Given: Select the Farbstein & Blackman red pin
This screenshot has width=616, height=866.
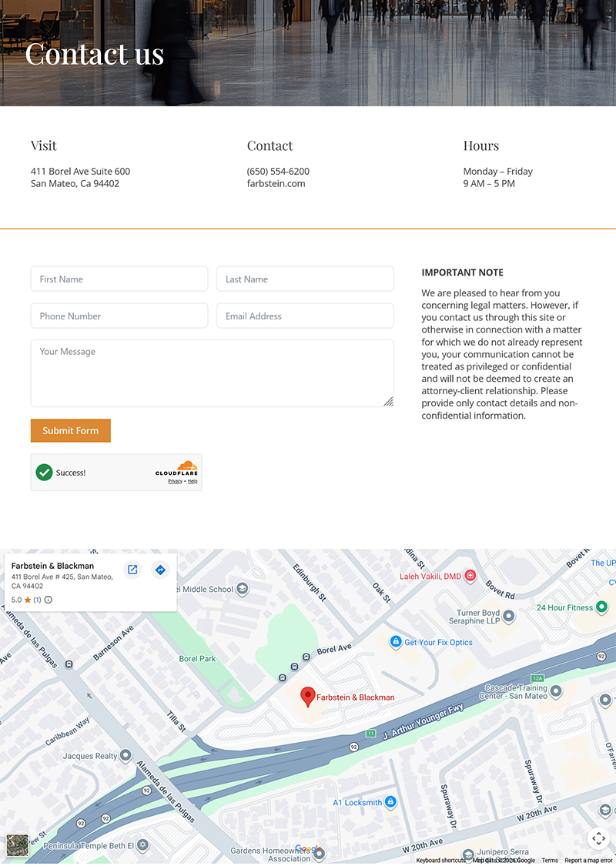Looking at the screenshot, I should pos(308,697).
